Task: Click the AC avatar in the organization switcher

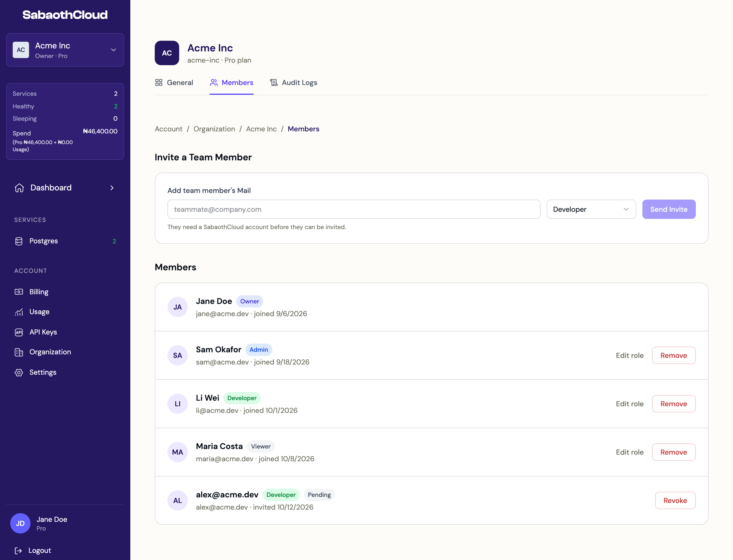Action: [x=21, y=50]
